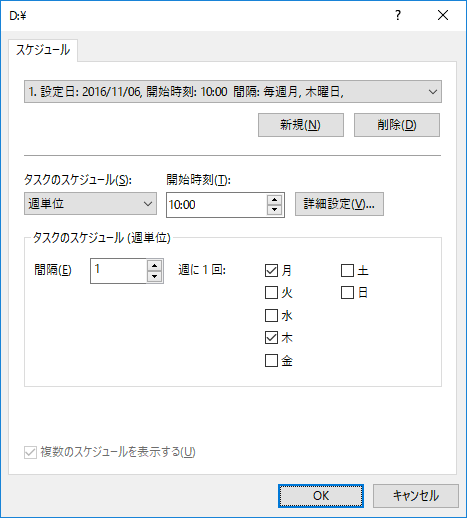Image resolution: width=467 pixels, height=518 pixels.
Task: Check the 金 (Friday) checkbox
Action: pos(271,361)
